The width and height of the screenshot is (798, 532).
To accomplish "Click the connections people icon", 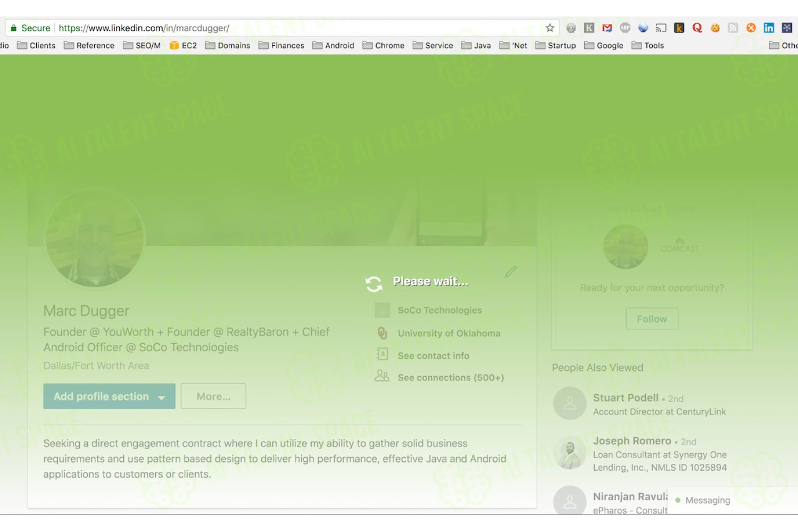I will click(382, 376).
